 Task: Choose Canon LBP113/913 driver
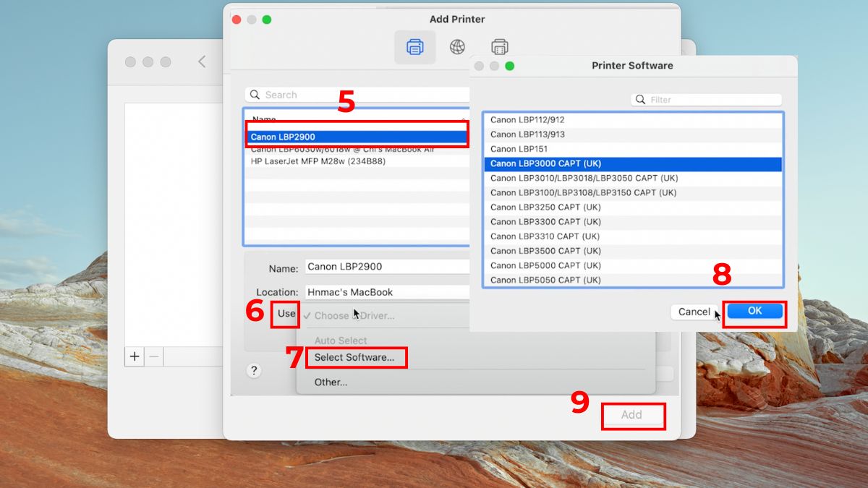pos(633,134)
